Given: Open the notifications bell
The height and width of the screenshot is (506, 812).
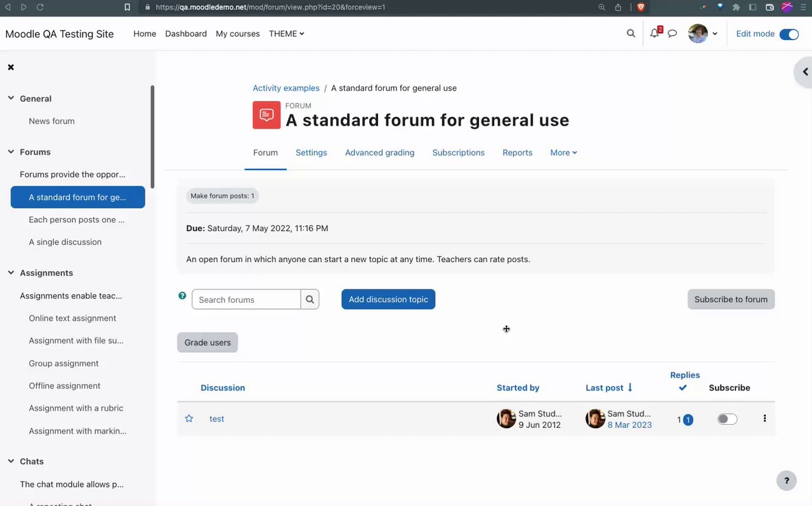Looking at the screenshot, I should pos(655,34).
